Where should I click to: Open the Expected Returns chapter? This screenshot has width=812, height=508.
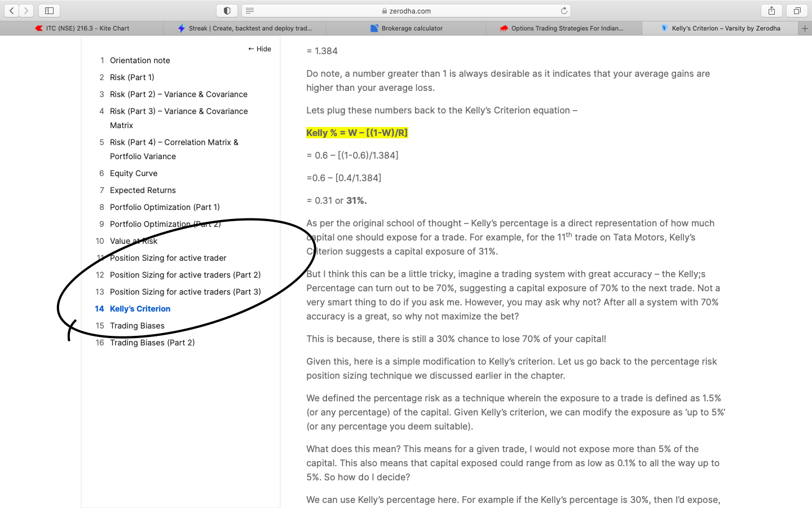point(143,190)
